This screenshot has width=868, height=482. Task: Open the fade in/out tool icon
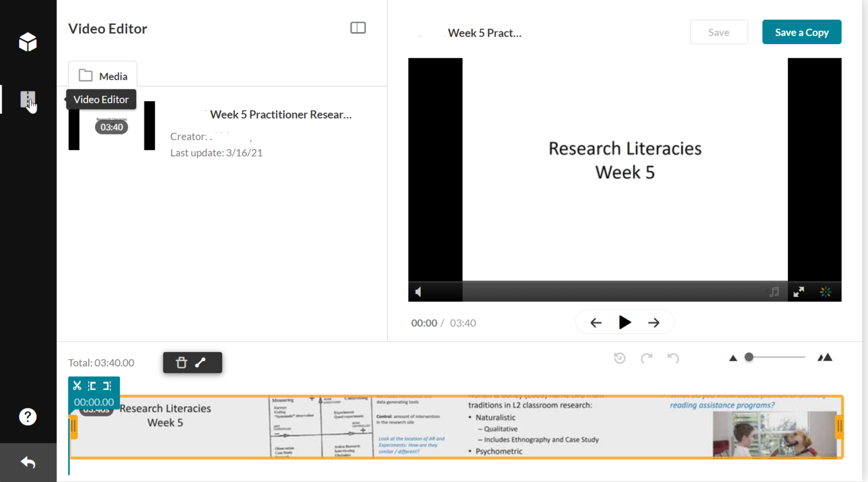(201, 363)
